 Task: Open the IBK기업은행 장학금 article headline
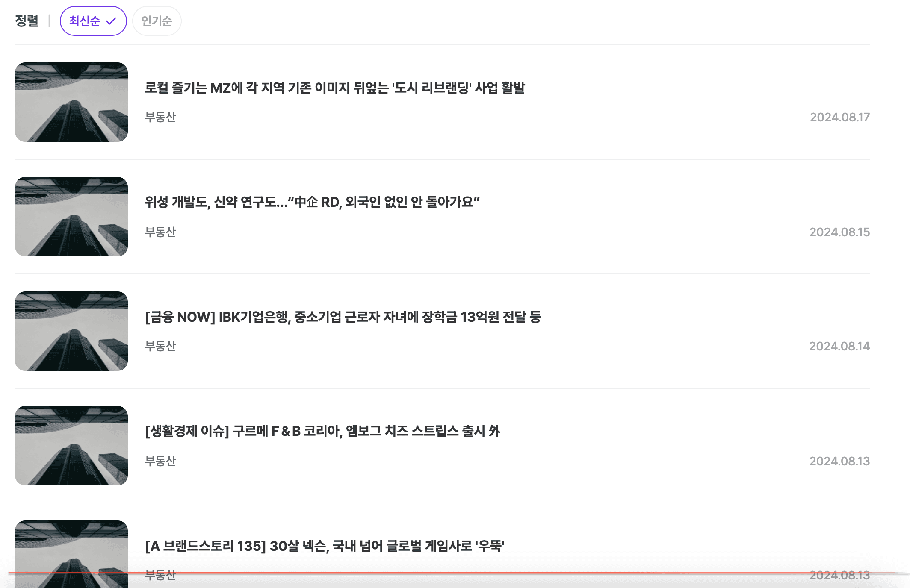[x=343, y=317]
